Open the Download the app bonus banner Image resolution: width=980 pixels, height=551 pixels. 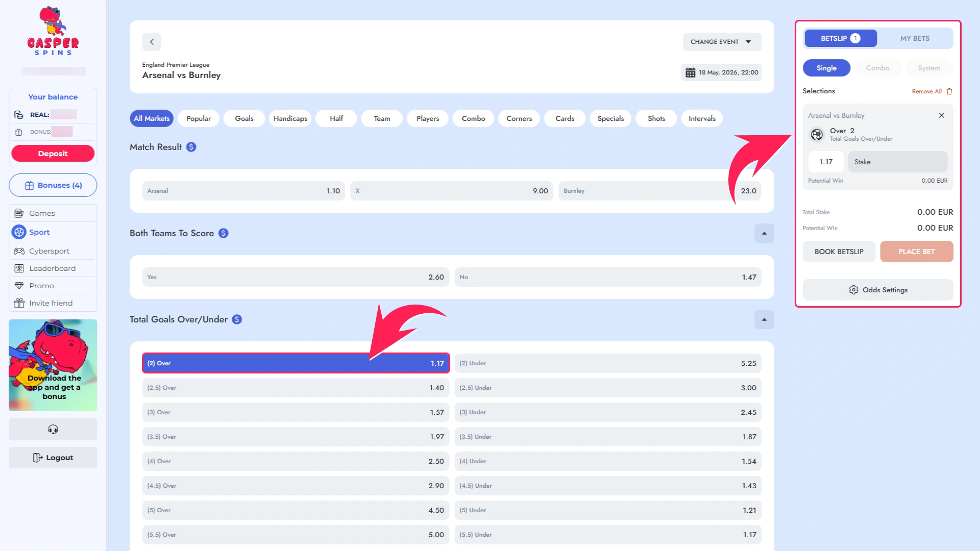(53, 365)
